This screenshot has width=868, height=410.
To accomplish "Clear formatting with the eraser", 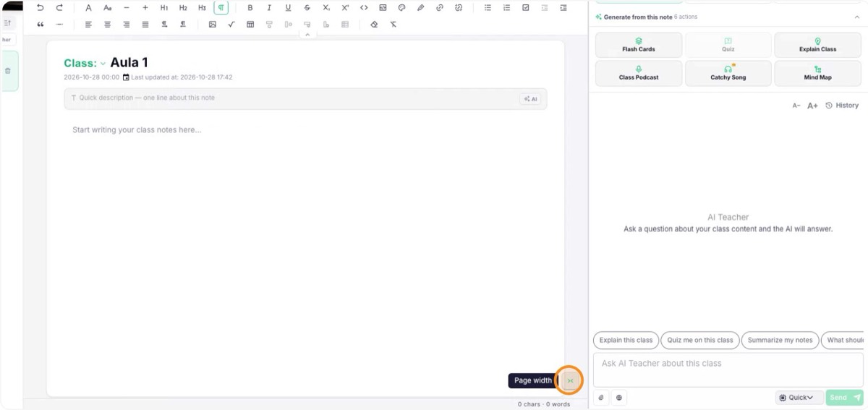I will 374,24.
